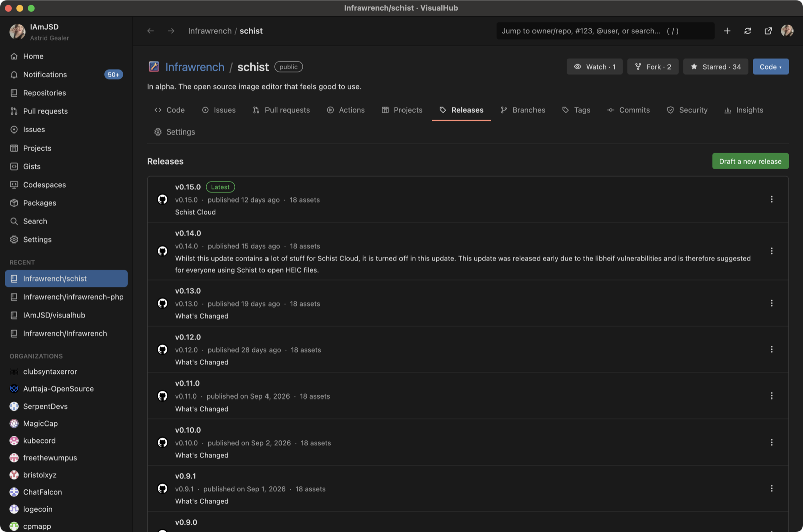Open the options menu for v0.10.0
The width and height of the screenshot is (803, 532).
click(772, 442)
